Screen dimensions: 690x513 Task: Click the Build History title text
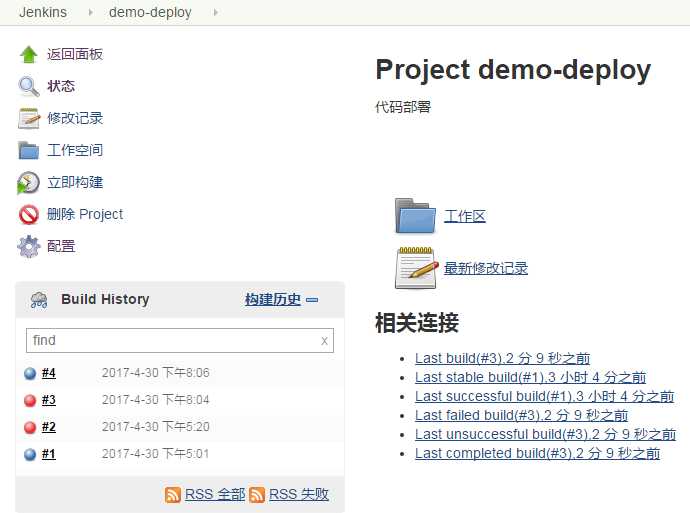coord(105,300)
